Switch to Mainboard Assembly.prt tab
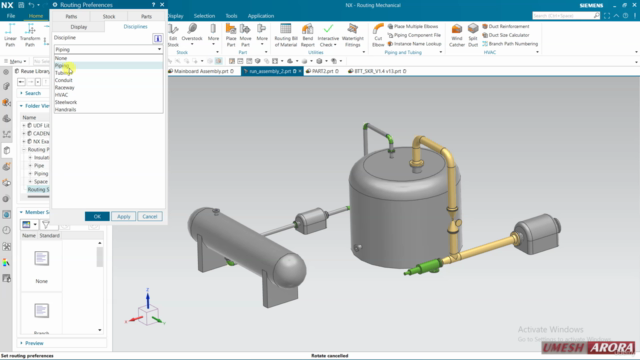The height and width of the screenshot is (360, 640). click(x=201, y=71)
